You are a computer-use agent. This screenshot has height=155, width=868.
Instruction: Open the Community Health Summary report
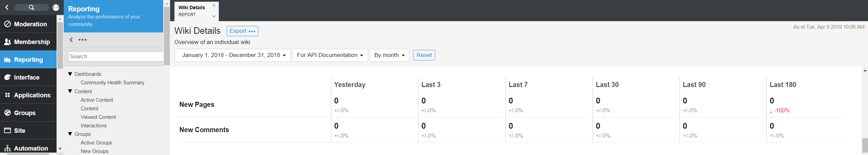pyautogui.click(x=112, y=82)
